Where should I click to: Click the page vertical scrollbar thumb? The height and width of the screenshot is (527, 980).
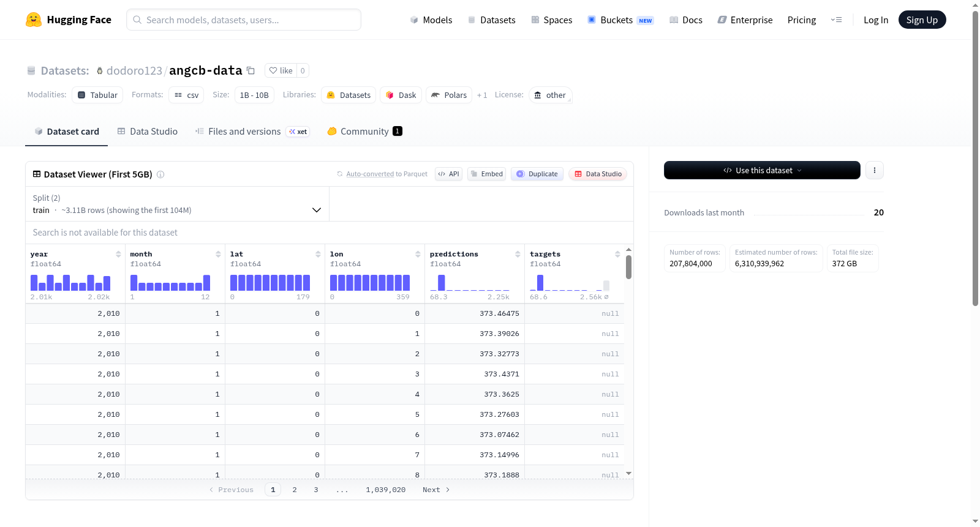(976, 158)
